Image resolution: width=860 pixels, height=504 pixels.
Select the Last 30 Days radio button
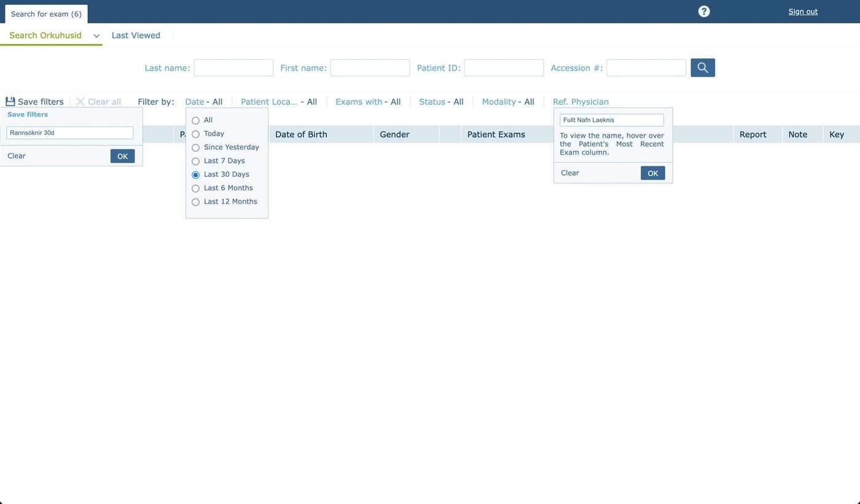(x=195, y=175)
